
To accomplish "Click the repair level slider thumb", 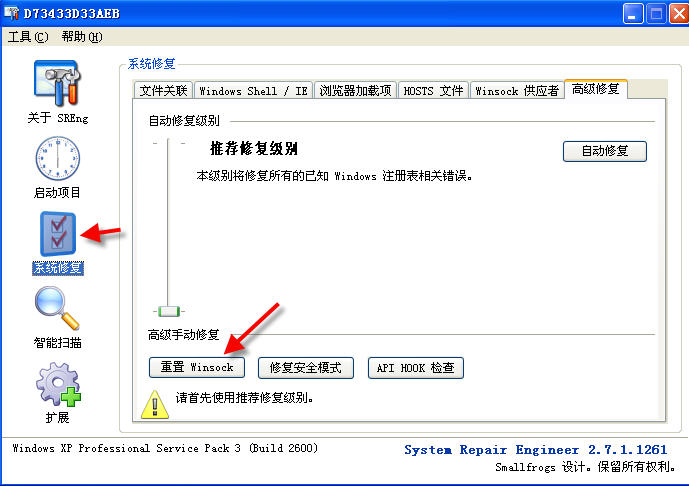I will click(169, 312).
